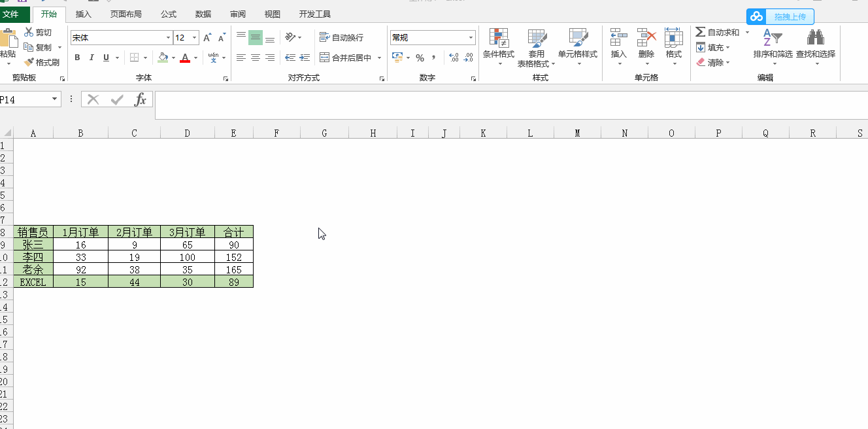Open the font name (宋体) dropdown
Image resolution: width=868 pixels, height=429 pixels.
tap(167, 38)
